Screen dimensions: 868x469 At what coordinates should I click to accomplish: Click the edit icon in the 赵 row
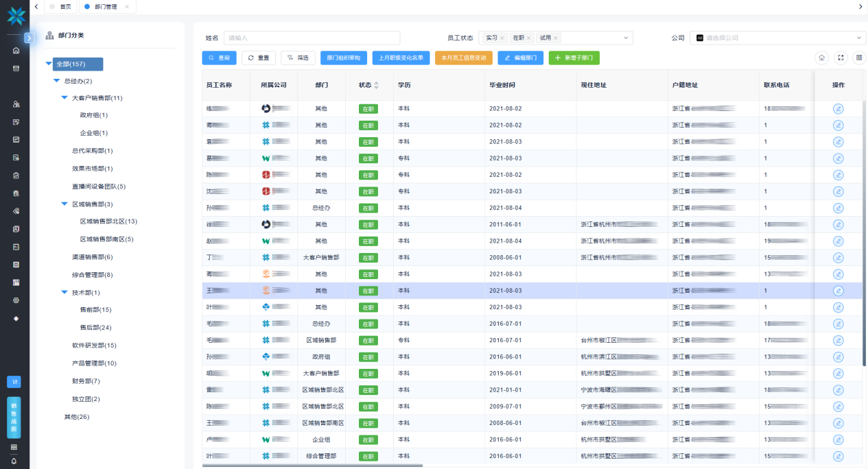click(838, 241)
